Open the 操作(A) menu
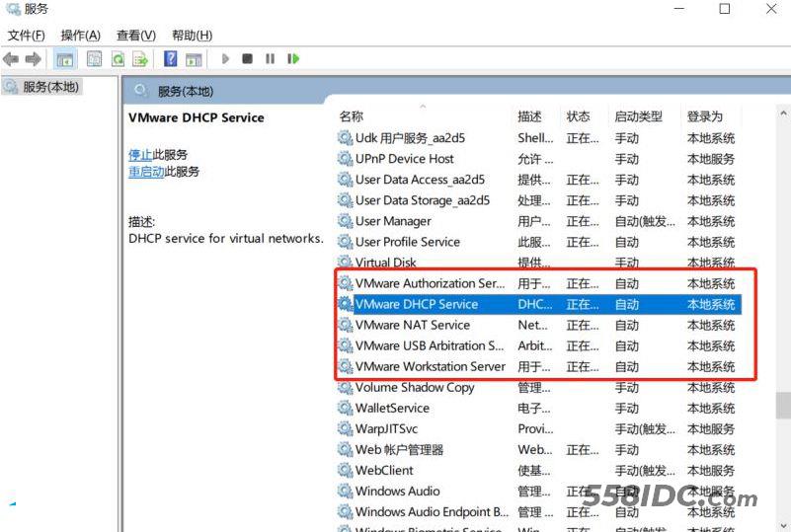791x532 pixels. pyautogui.click(x=81, y=36)
